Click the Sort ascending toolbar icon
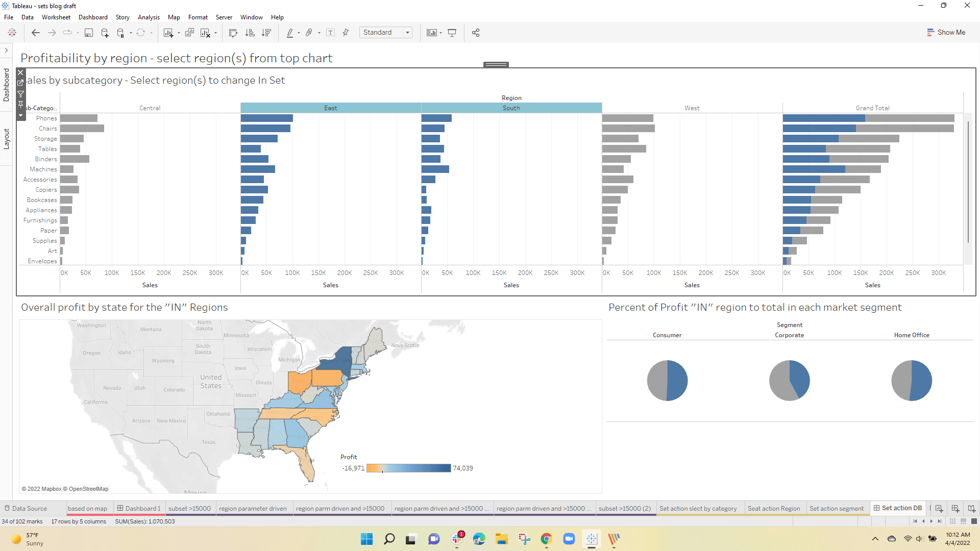Image resolution: width=980 pixels, height=551 pixels. [x=250, y=33]
